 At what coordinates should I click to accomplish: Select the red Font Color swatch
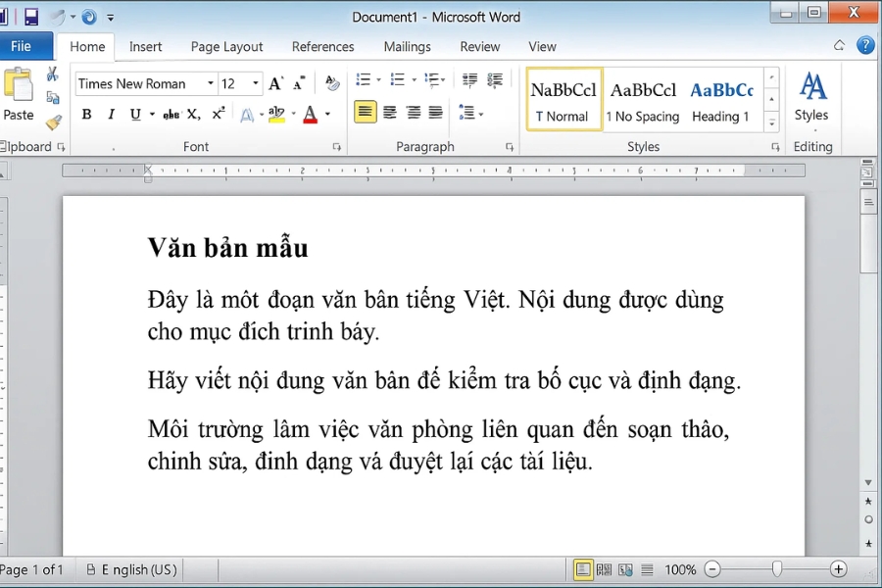312,115
